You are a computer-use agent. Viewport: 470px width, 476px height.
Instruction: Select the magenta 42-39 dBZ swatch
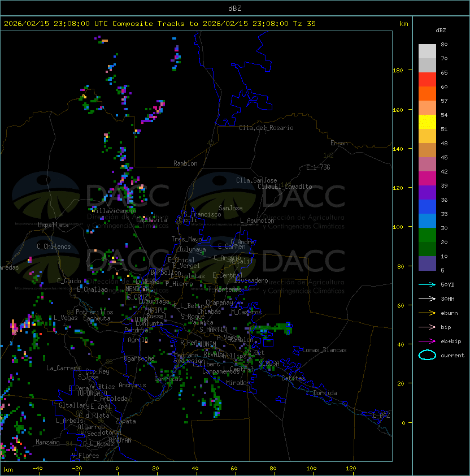[427, 179]
